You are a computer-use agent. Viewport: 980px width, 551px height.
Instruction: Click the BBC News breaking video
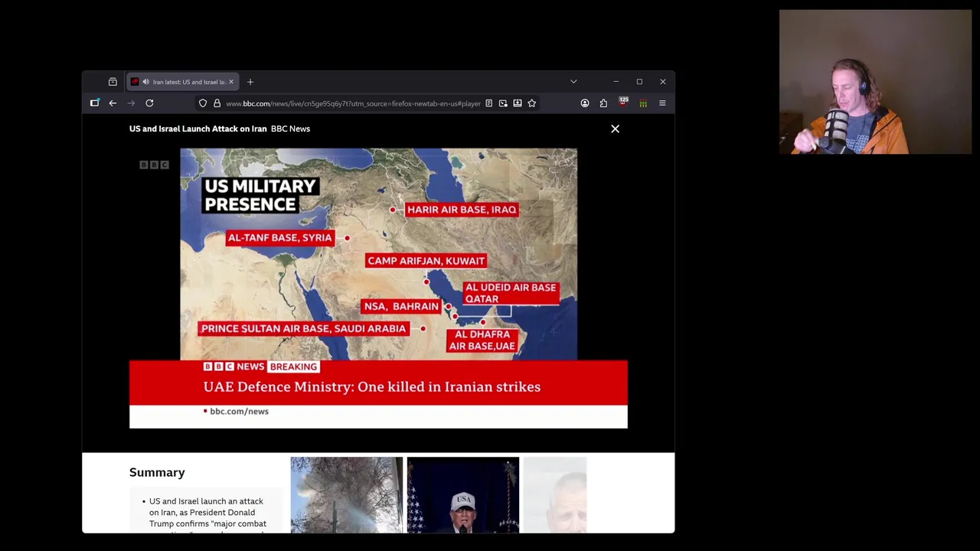[378, 288]
